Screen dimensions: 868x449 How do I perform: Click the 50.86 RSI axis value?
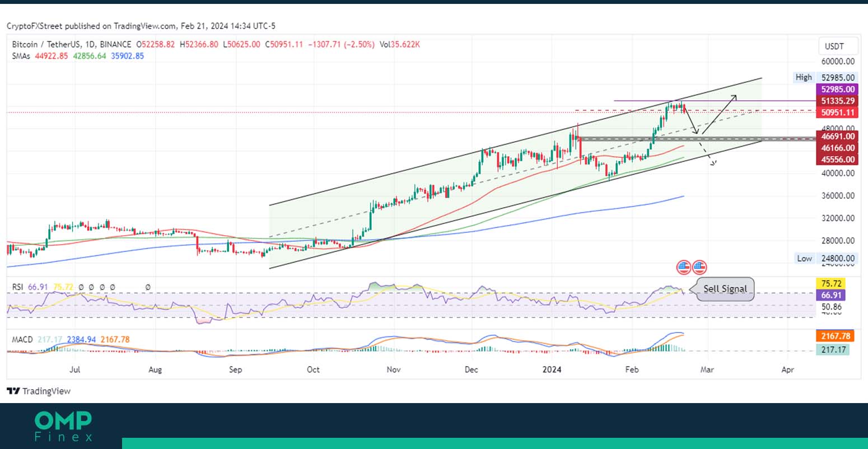(x=831, y=307)
